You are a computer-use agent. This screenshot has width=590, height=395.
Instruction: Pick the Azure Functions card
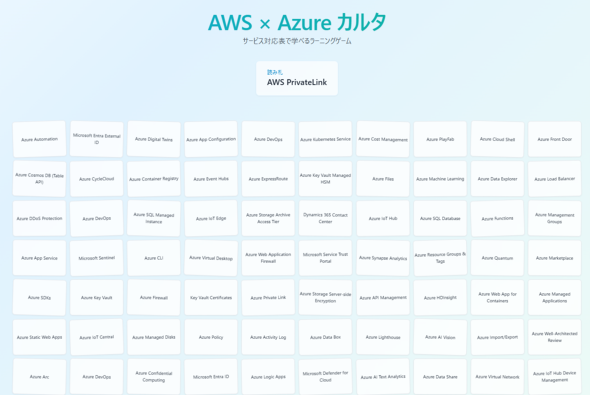(x=497, y=218)
